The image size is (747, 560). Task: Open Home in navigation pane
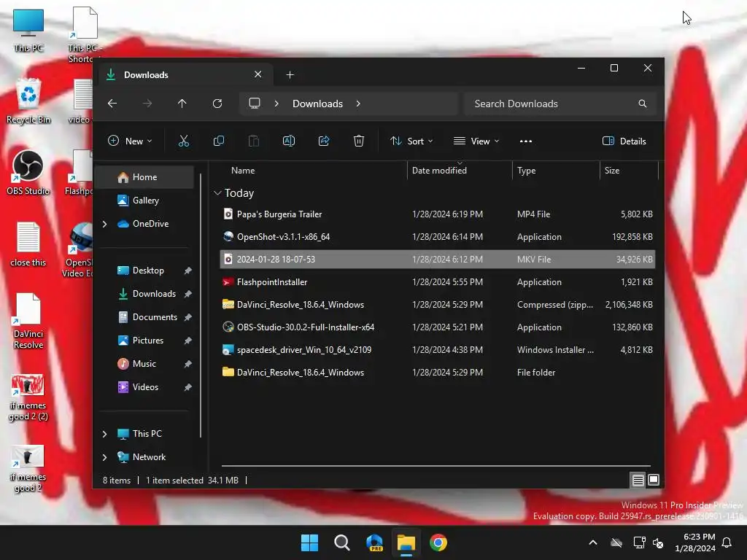[x=145, y=177]
